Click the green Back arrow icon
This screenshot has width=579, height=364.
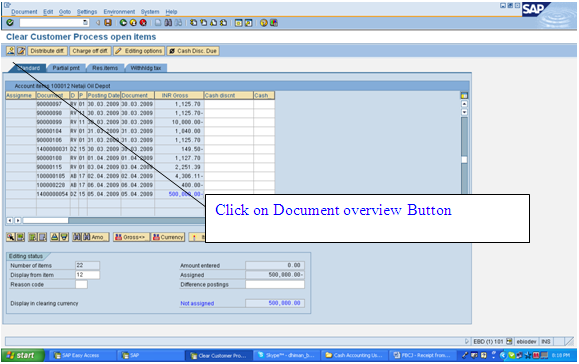click(x=123, y=23)
